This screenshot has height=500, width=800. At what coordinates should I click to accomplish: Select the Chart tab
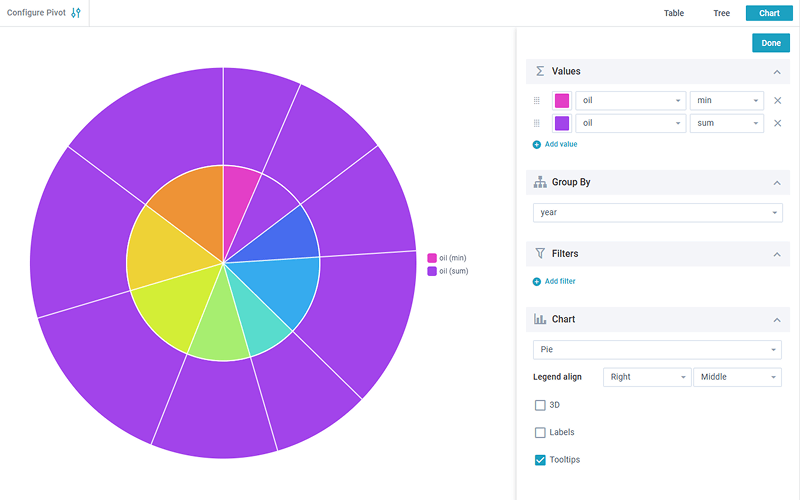pyautogui.click(x=769, y=13)
